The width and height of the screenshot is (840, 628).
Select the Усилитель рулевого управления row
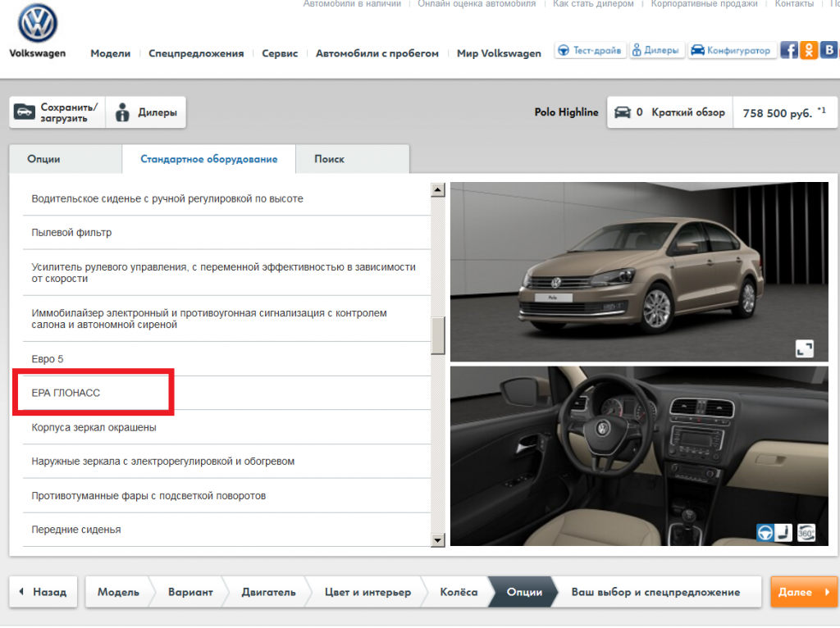[x=226, y=272]
